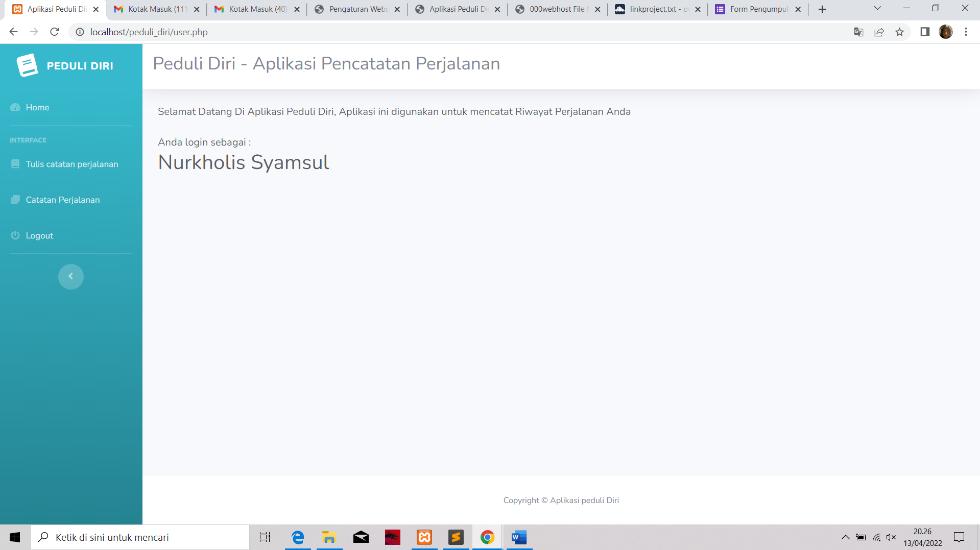Expand the tab search dropdown arrow
Screen dimensions: 980x550
877,8
